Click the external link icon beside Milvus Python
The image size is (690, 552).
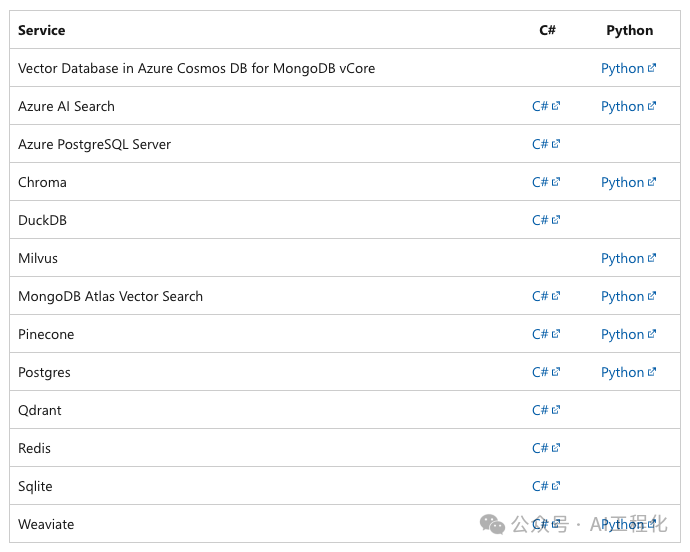pyautogui.click(x=652, y=258)
